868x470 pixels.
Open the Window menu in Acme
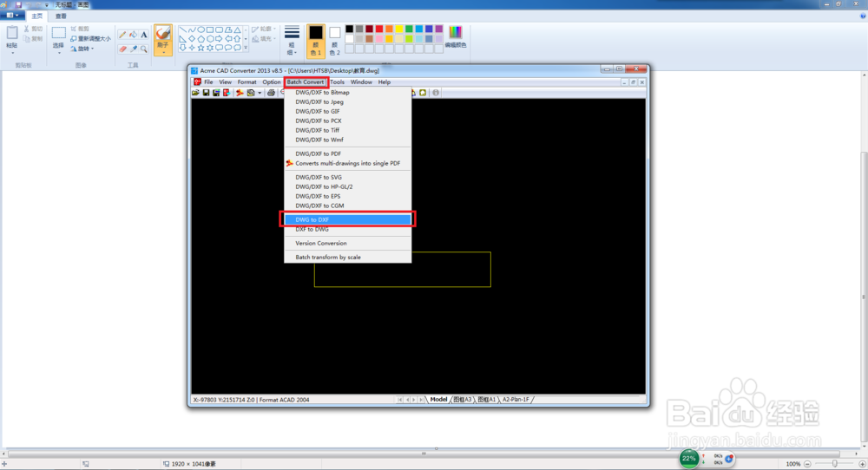tap(361, 82)
